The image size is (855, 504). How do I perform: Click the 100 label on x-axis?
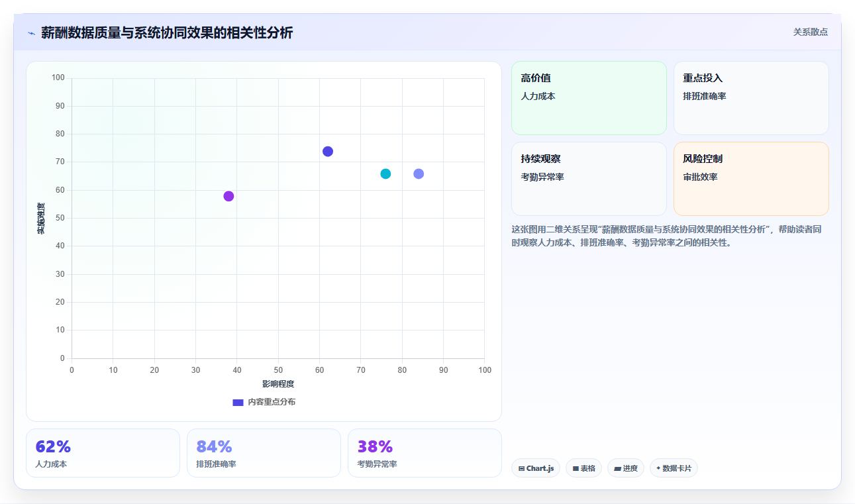coord(485,370)
